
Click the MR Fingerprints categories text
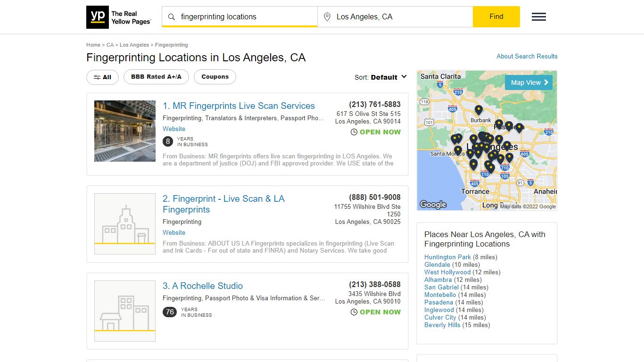coord(244,118)
